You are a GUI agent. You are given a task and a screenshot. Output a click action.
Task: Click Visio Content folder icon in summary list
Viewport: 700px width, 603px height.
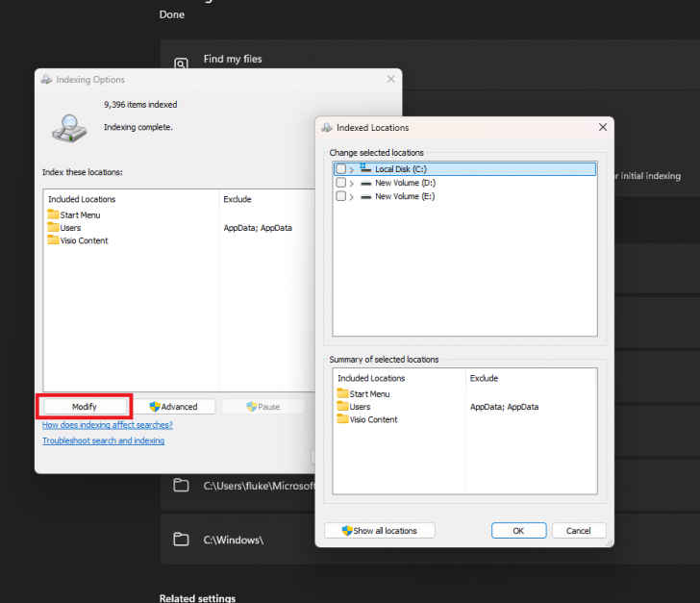click(x=343, y=419)
